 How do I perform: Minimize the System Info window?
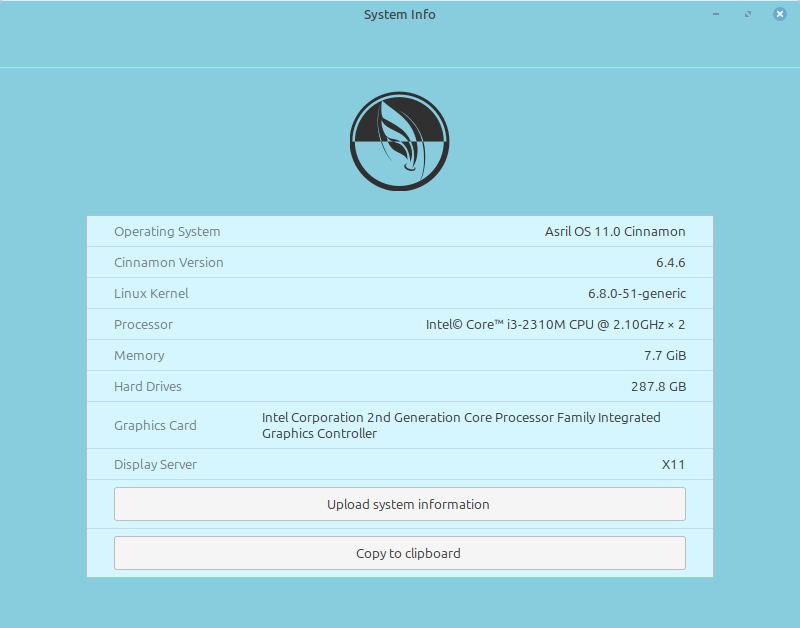(x=716, y=14)
